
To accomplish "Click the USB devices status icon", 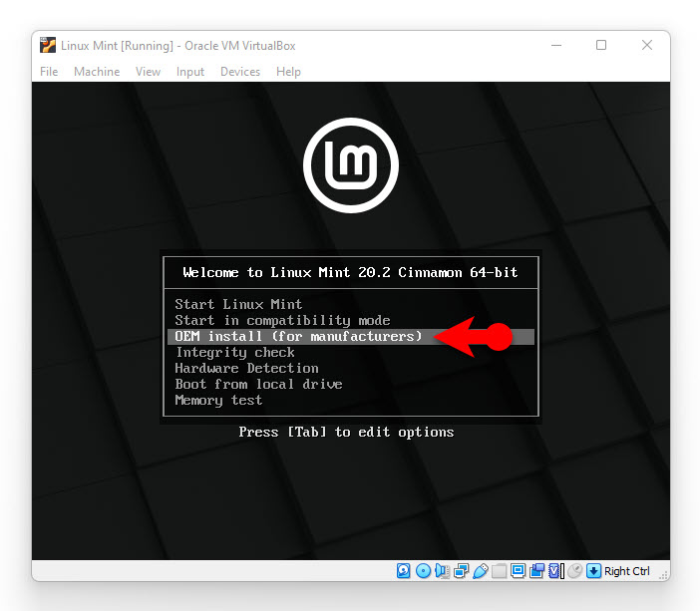I will point(481,571).
